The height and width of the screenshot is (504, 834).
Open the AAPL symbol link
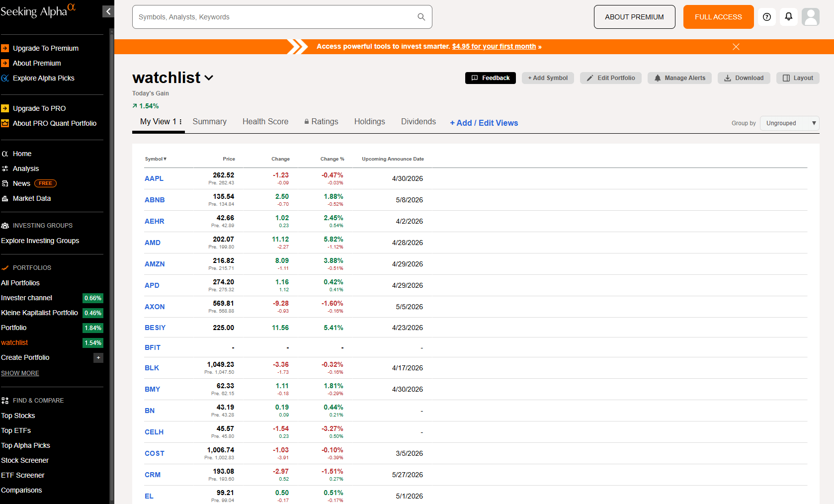[154, 178]
